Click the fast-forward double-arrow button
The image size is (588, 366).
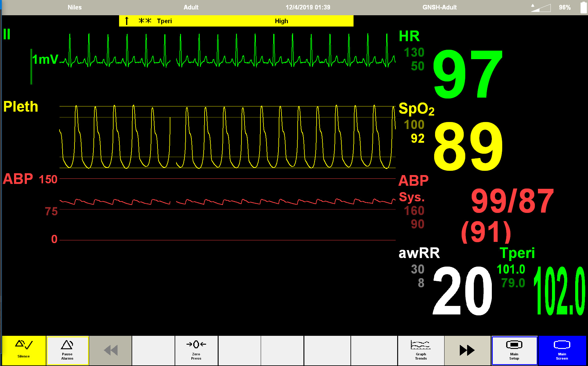click(467, 350)
